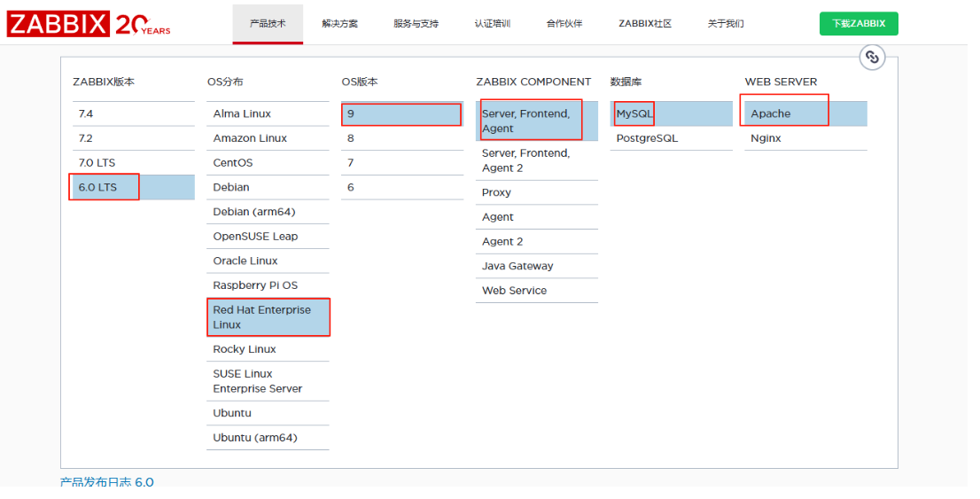This screenshot has width=980, height=499.
Task: Select Proxy component
Action: tap(536, 192)
